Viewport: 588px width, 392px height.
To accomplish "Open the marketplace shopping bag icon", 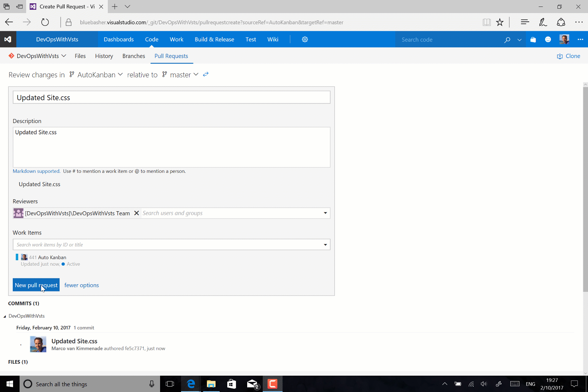I will 533,40.
